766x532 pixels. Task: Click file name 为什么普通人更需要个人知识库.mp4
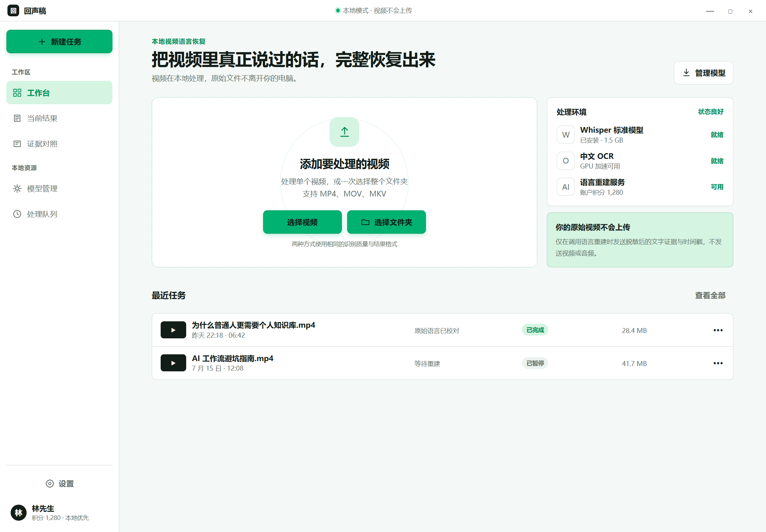coord(253,325)
